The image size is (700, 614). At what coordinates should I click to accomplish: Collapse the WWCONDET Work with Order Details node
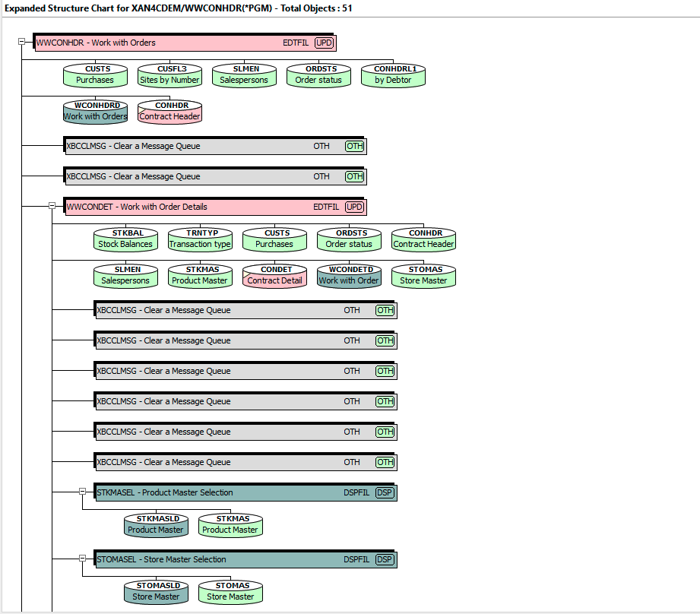[x=52, y=206]
